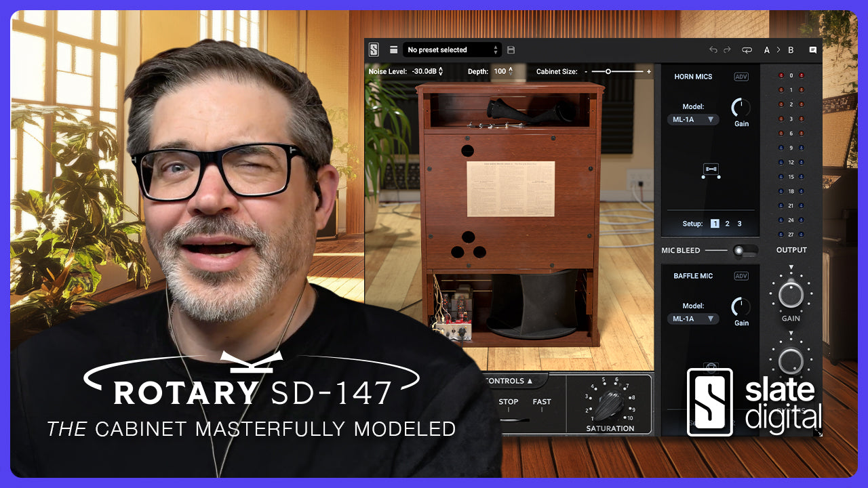The image size is (868, 488).
Task: Click the Slate Digital logo in plugin header
Action: coord(374,49)
